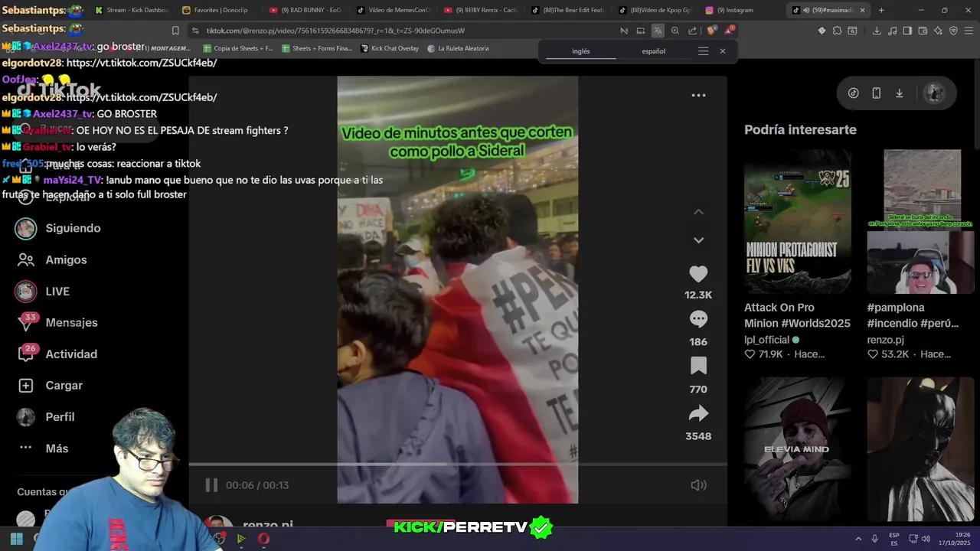The image size is (980, 551).
Task: Open Brave Shields lion icon
Action: (711, 31)
